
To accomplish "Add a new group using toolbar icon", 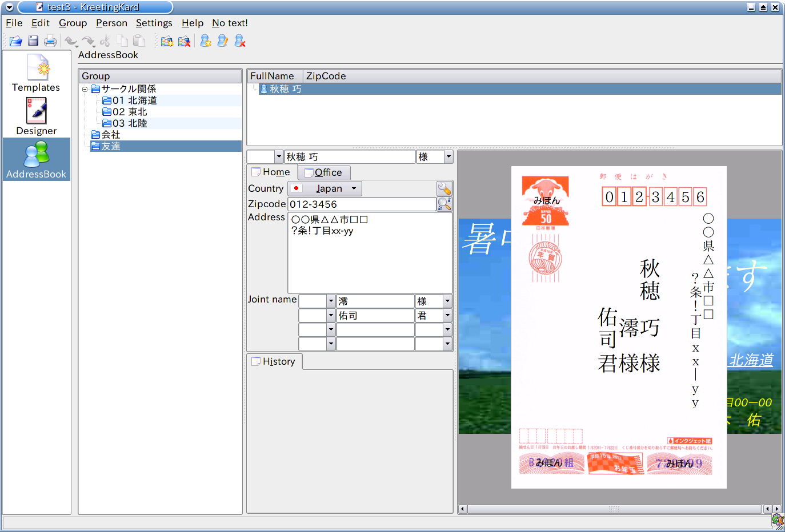I will point(167,41).
